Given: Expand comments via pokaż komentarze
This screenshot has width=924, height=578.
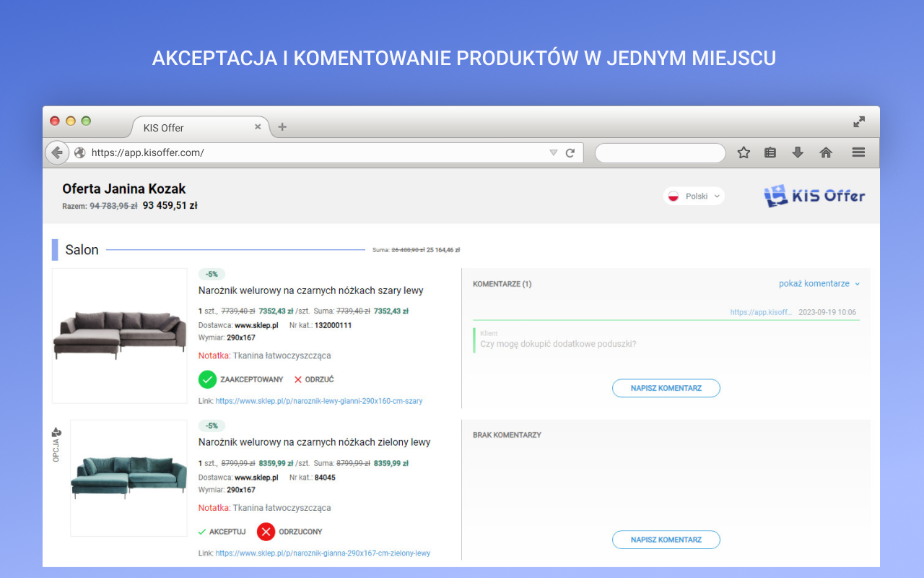Looking at the screenshot, I should (x=819, y=284).
